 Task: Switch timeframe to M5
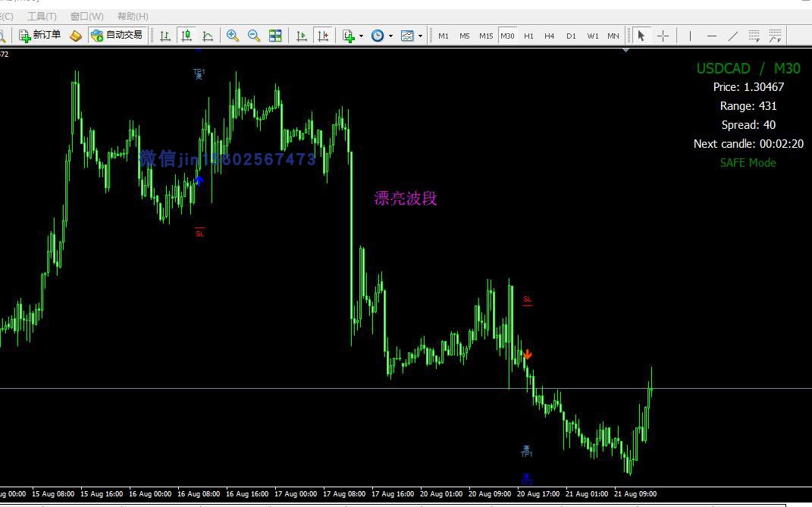tap(465, 36)
